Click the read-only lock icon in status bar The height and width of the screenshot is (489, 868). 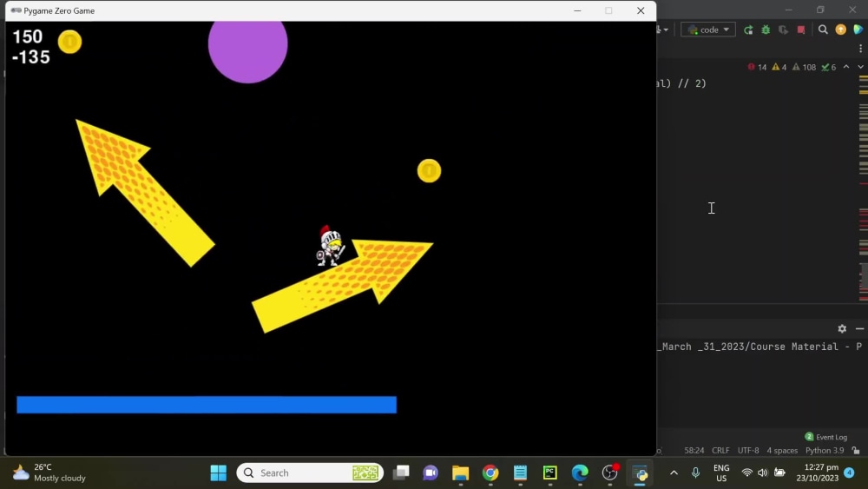pos(857,450)
